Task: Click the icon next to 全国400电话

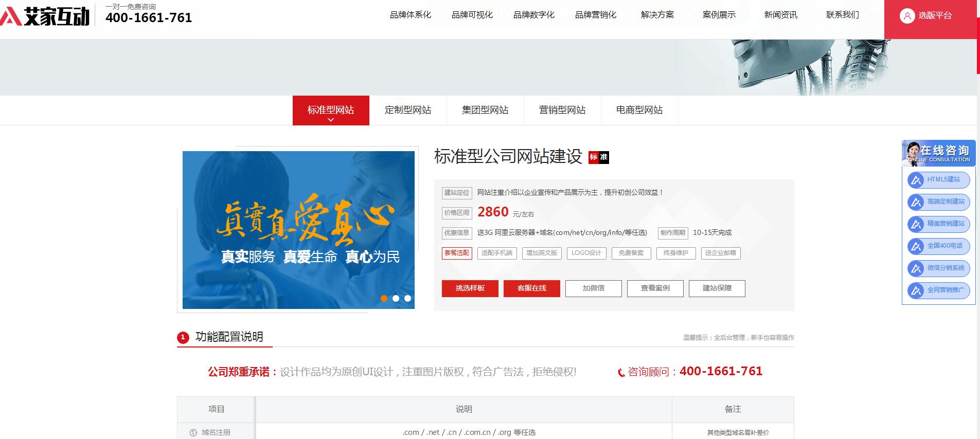Action: coord(916,246)
